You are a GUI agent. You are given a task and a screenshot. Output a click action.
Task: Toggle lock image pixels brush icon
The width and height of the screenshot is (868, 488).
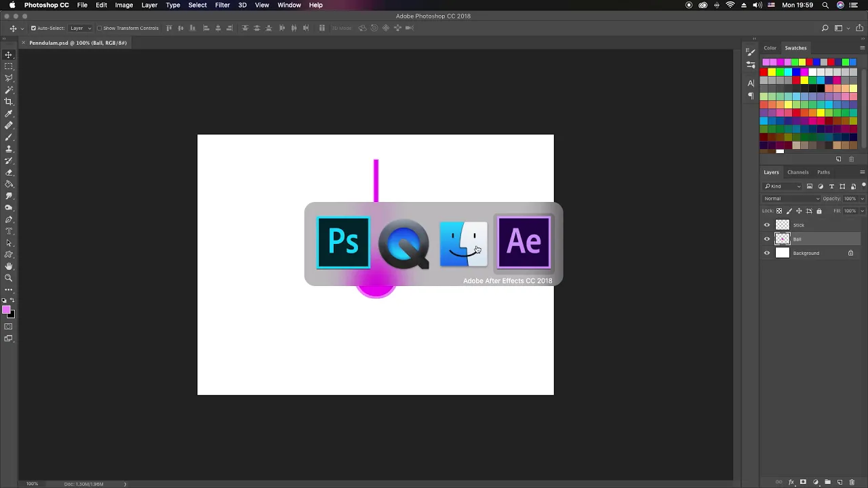[789, 211]
